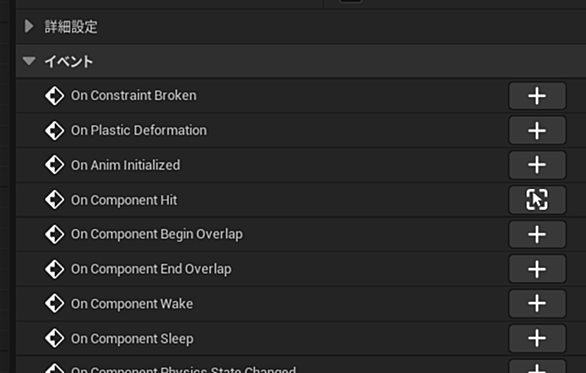Select the On Constraint Broken row label
The image size is (586, 373).
(133, 96)
